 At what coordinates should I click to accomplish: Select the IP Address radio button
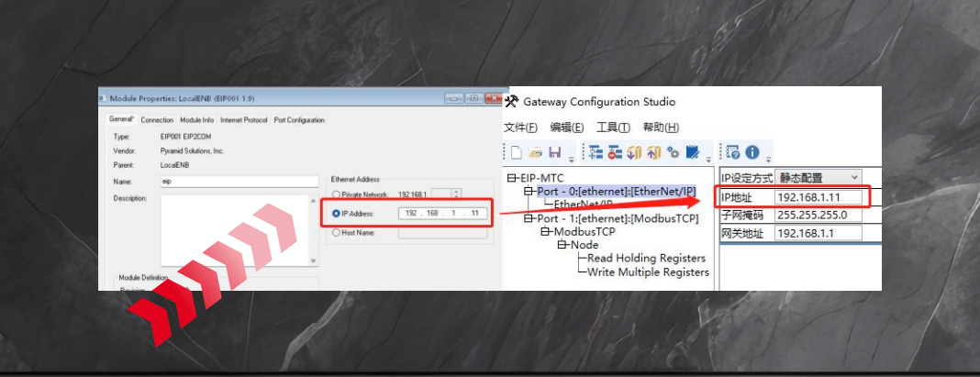(336, 214)
